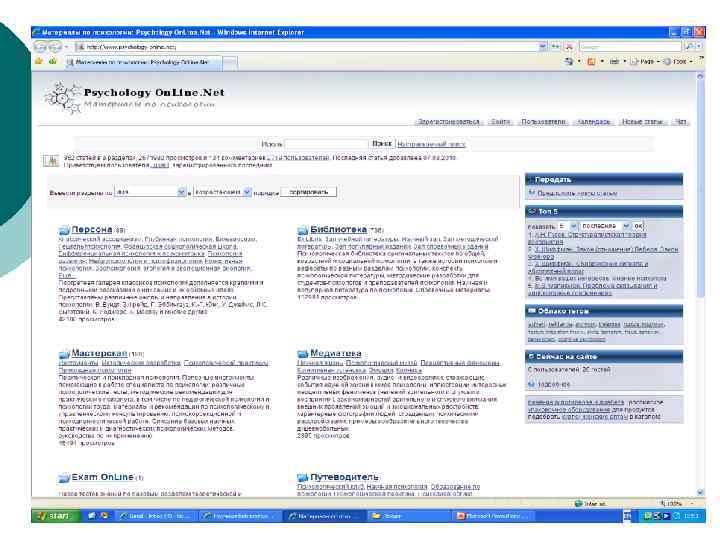Image resolution: width=720 pixels, height=540 pixels.
Task: Open the Библиотека section title link
Action: 338,229
